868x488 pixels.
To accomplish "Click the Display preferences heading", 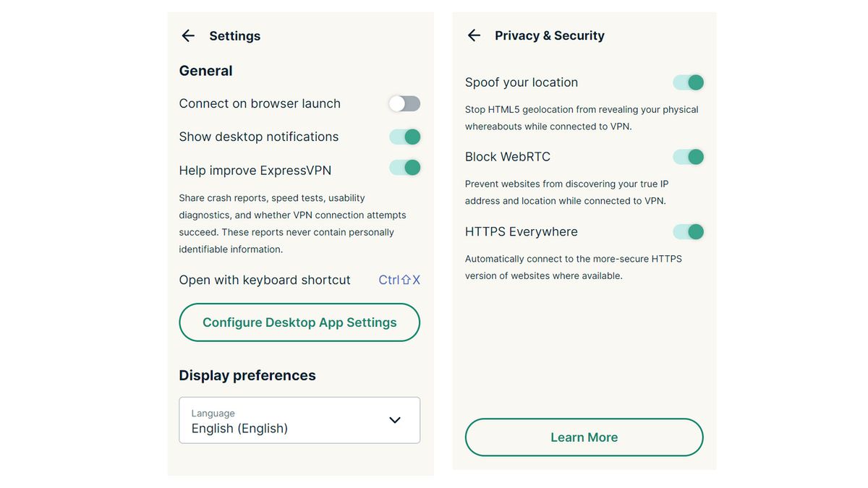I will 247,374.
